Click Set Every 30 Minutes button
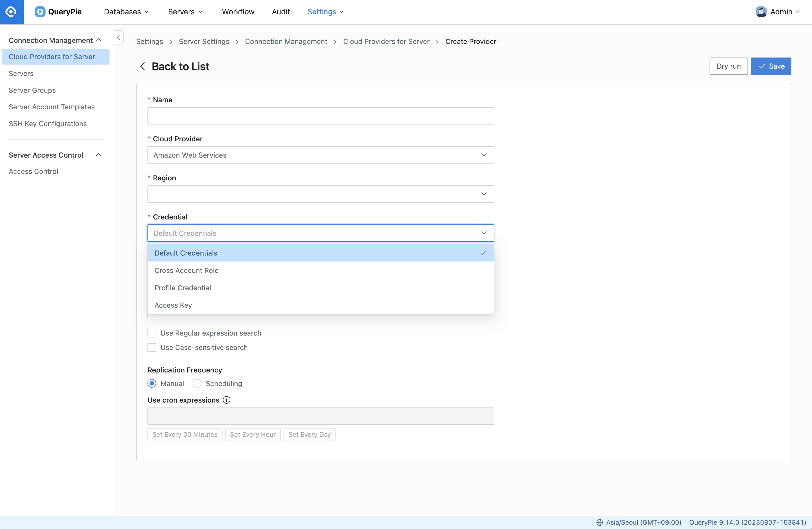The width and height of the screenshot is (812, 529). (x=185, y=434)
